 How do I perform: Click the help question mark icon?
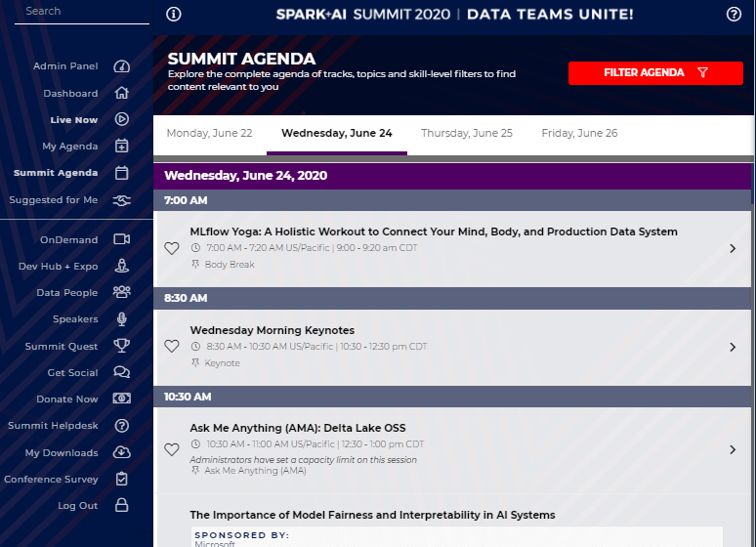point(734,15)
